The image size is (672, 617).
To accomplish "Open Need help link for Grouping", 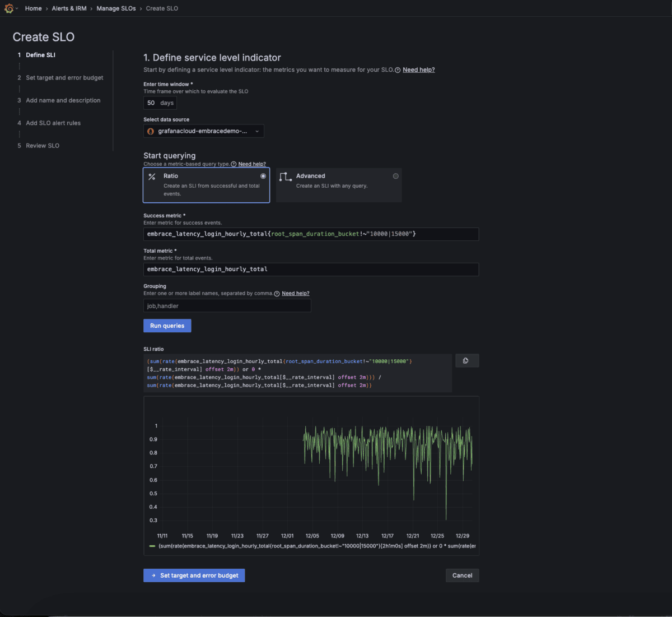I will (x=296, y=294).
